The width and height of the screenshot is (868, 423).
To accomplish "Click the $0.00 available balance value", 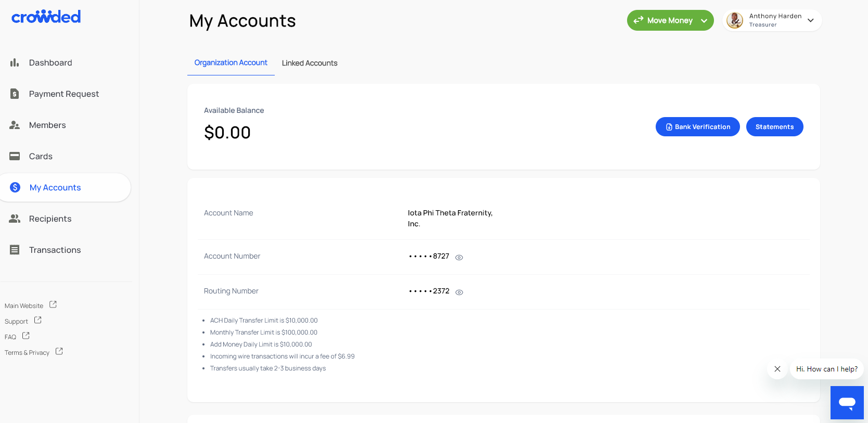I will tap(227, 133).
